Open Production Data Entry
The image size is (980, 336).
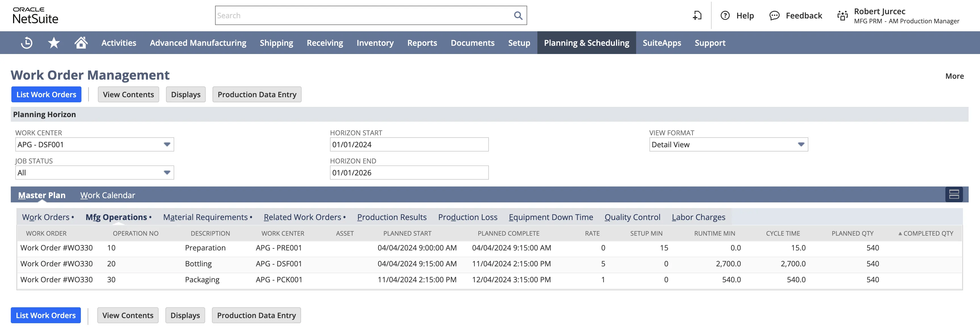(257, 94)
